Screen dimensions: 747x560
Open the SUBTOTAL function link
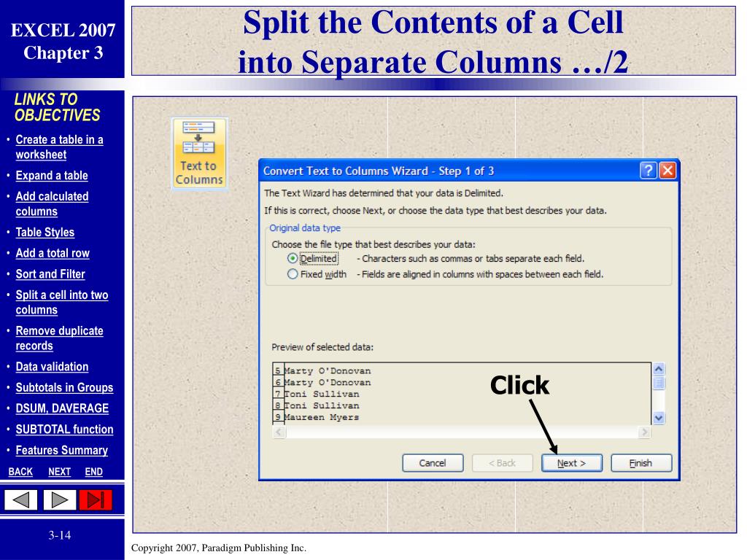click(64, 429)
